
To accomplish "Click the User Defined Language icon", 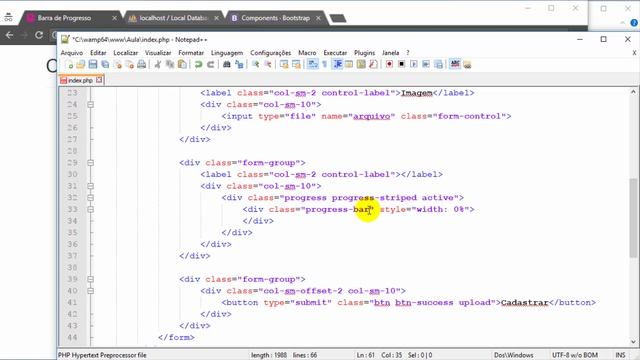I will click(x=349, y=64).
